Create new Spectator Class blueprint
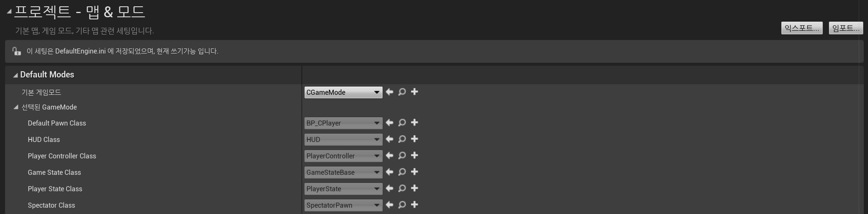 (x=414, y=205)
